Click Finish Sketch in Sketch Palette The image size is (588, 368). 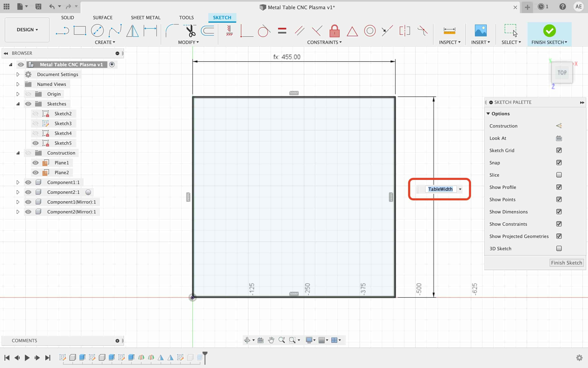click(566, 263)
